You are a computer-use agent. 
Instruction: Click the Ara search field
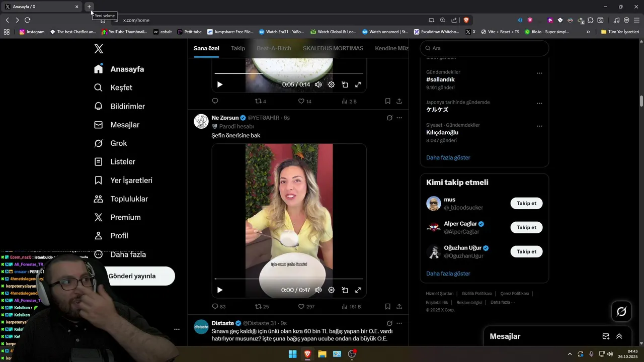(x=485, y=48)
